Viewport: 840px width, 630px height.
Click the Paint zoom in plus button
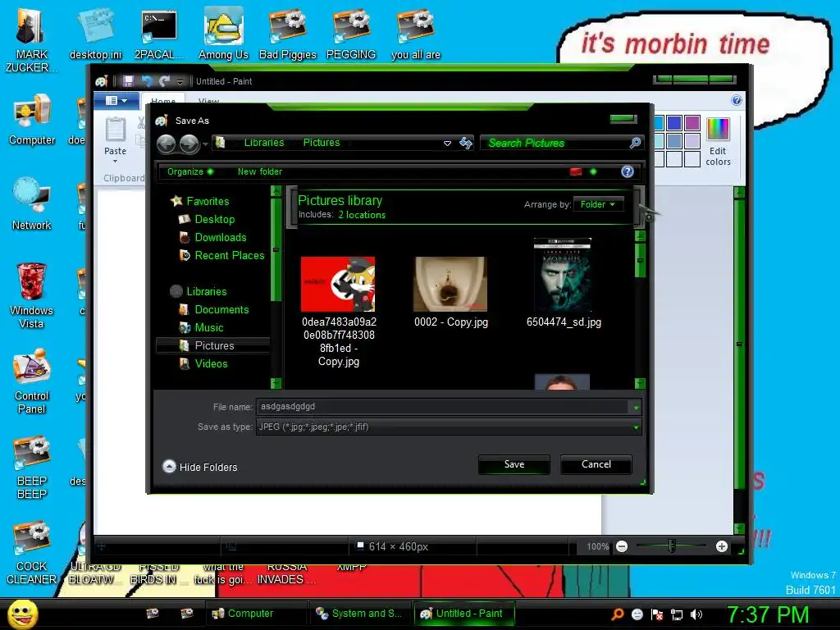pos(722,546)
